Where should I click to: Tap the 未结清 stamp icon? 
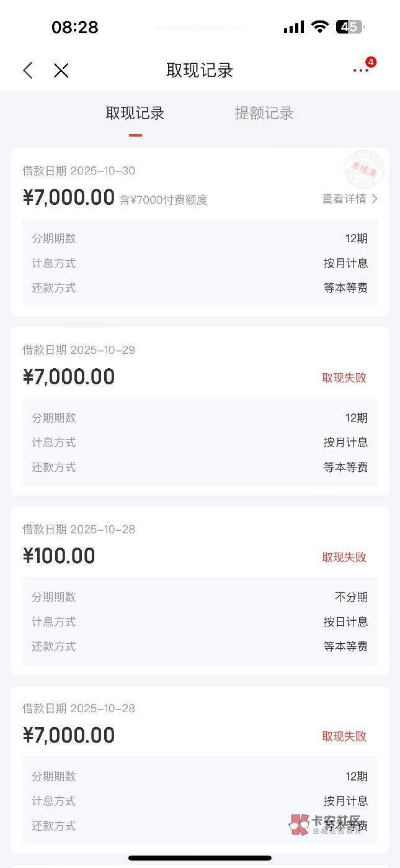click(x=364, y=170)
